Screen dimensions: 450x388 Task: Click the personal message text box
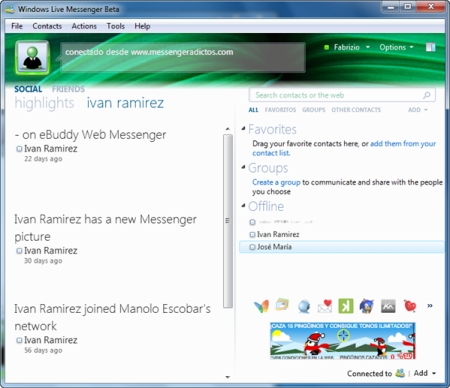tap(183, 57)
